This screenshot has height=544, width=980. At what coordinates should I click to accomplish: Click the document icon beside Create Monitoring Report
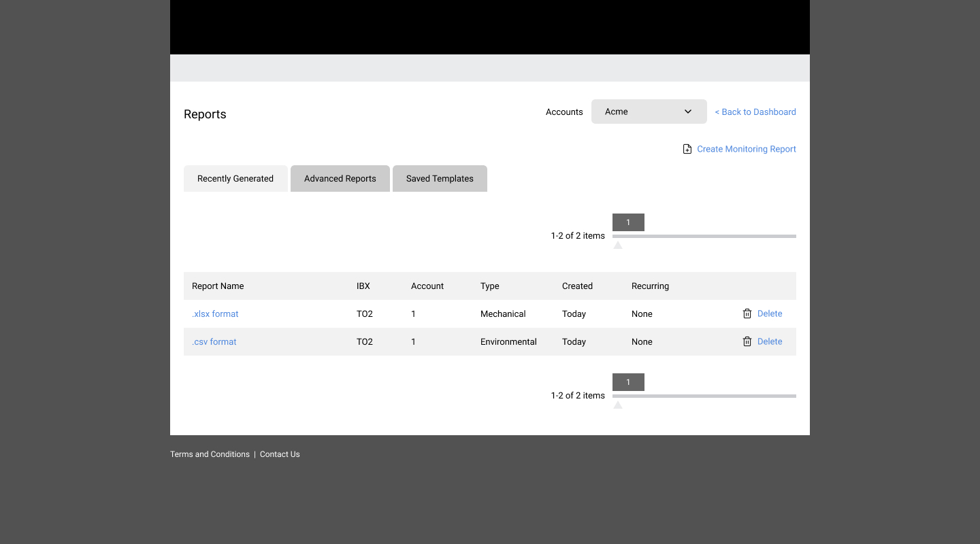point(687,149)
